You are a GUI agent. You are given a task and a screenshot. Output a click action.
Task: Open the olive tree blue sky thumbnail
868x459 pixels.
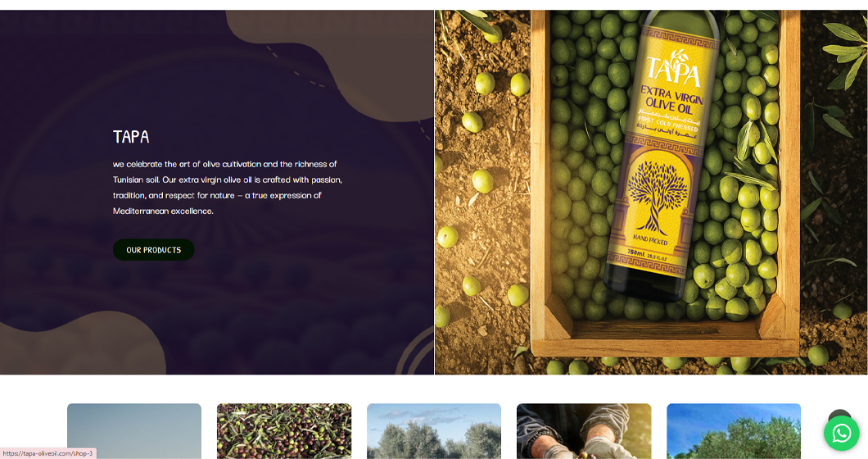coord(734,431)
